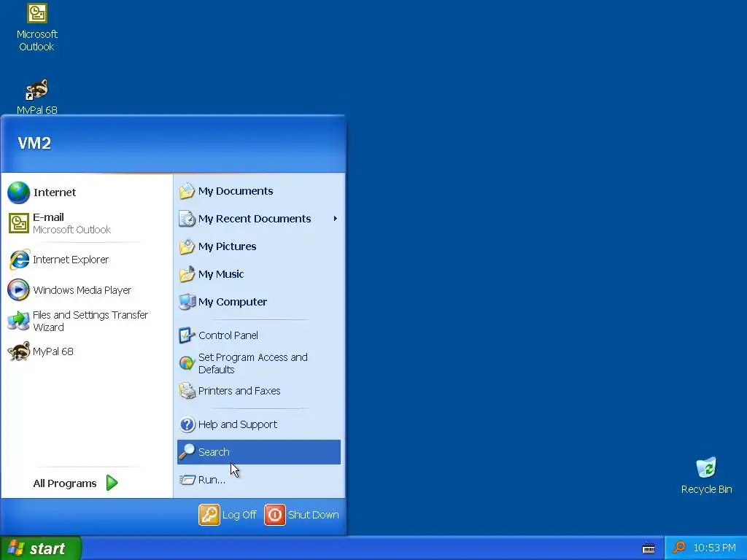Screen dimensions: 747x560
Task: Click the Run... icon
Action: pos(187,480)
